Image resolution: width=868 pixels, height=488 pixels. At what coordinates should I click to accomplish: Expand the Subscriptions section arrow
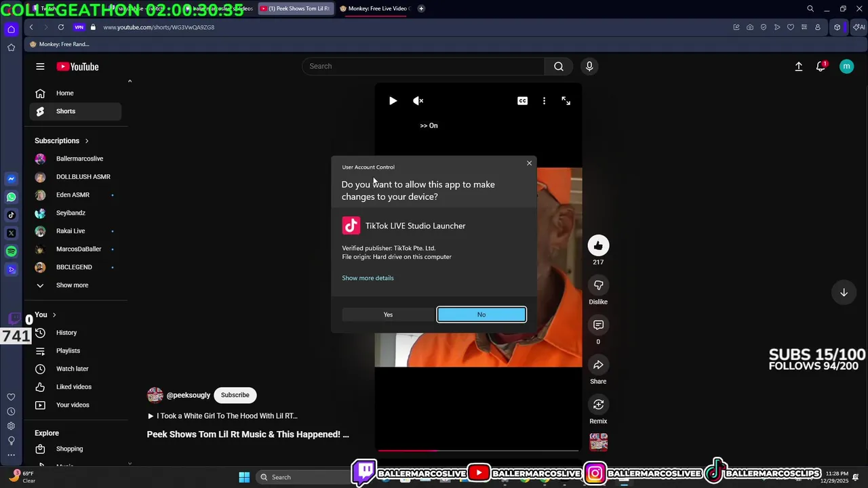coord(87,141)
